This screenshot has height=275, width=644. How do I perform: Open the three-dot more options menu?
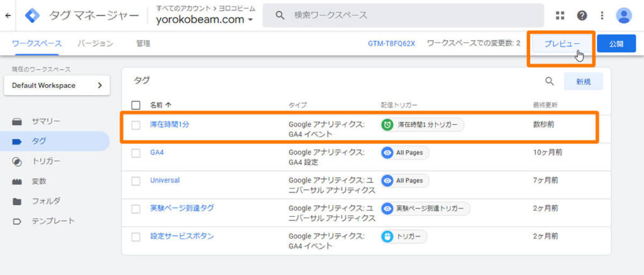[x=602, y=16]
